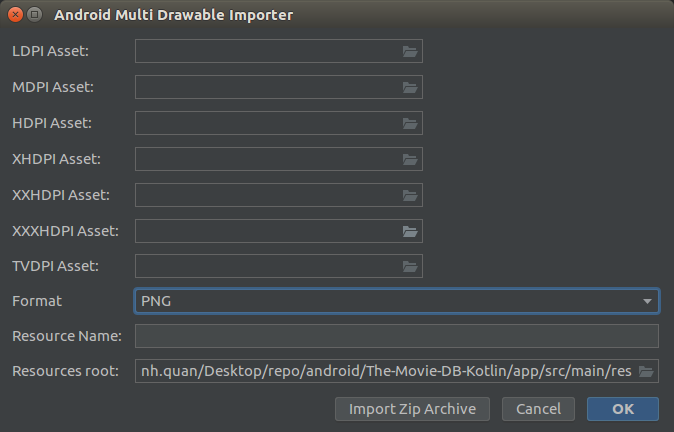Click the XHDPI Asset browse folder icon
This screenshot has width=674, height=432.
click(x=410, y=159)
